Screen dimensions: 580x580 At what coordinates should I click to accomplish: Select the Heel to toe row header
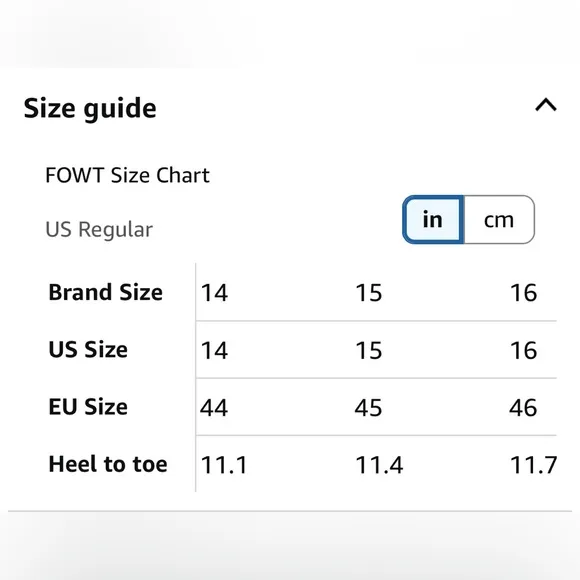[x=108, y=464]
